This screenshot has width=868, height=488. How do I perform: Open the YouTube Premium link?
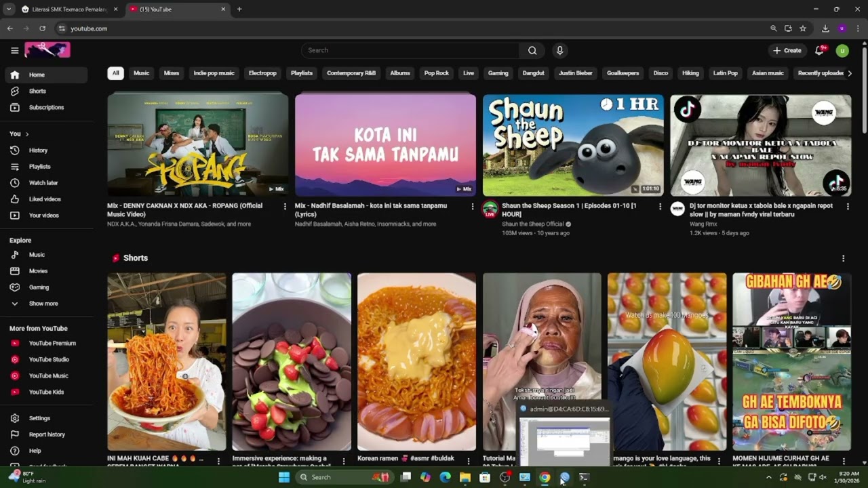(x=46, y=343)
